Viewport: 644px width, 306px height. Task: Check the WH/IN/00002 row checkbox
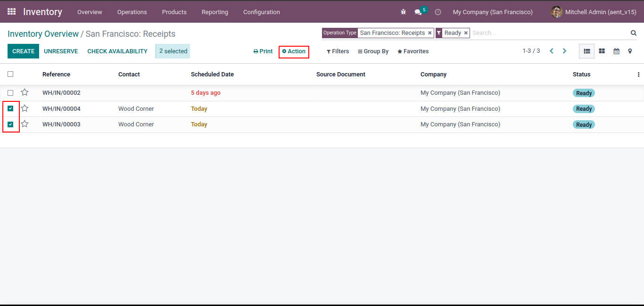pyautogui.click(x=10, y=93)
